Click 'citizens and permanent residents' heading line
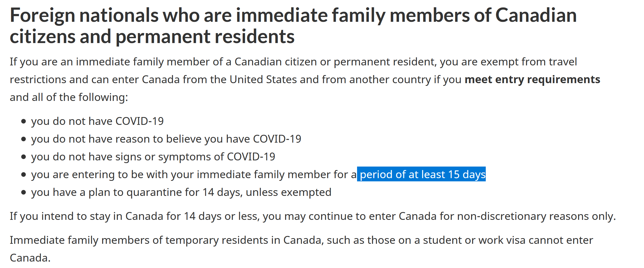Screen dimensions: 644x268 pos(152,36)
